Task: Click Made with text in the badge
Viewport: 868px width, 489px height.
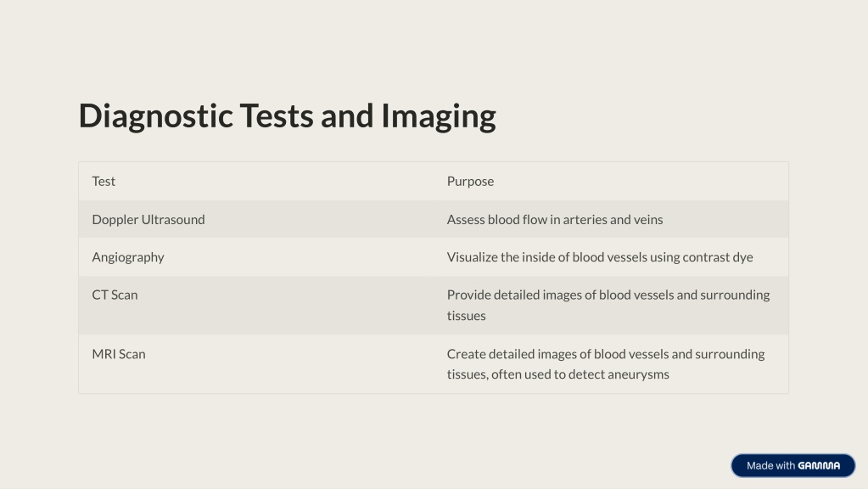Action: pyautogui.click(x=770, y=466)
